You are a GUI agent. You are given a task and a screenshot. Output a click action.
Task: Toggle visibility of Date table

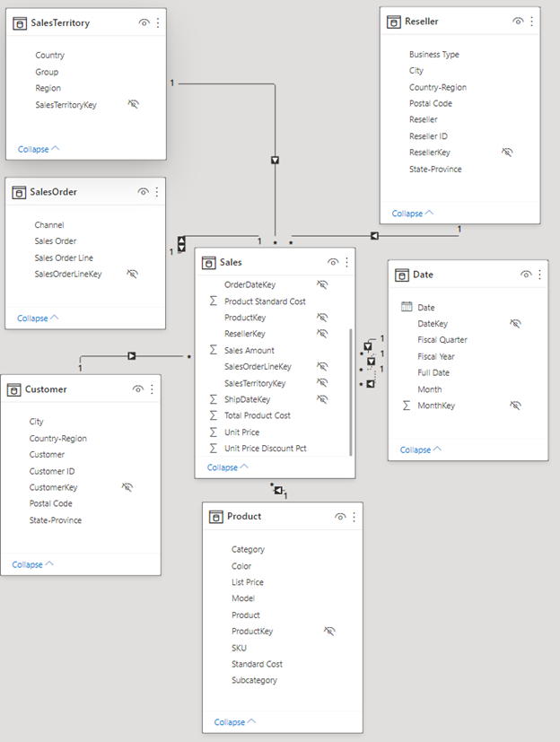(526, 275)
